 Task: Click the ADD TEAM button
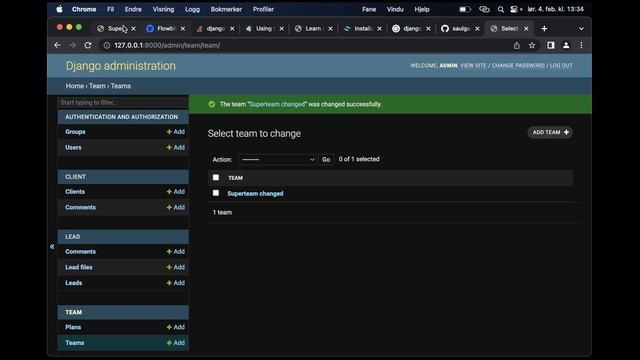click(550, 132)
